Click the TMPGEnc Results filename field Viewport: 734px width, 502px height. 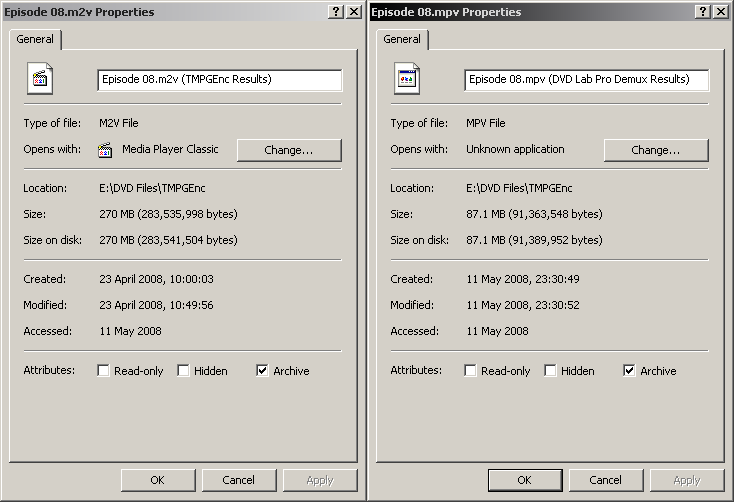click(220, 80)
